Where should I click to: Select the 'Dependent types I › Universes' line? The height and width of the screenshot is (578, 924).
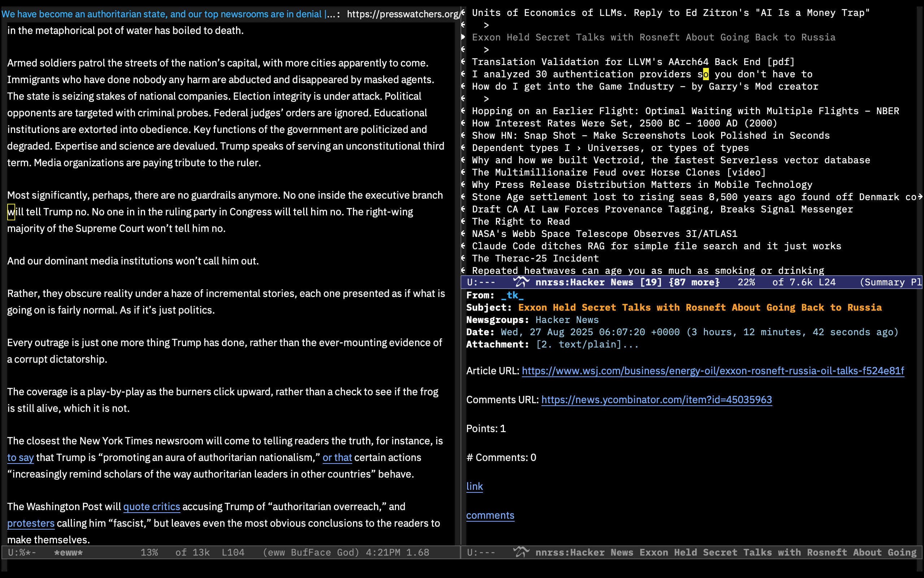[610, 147]
